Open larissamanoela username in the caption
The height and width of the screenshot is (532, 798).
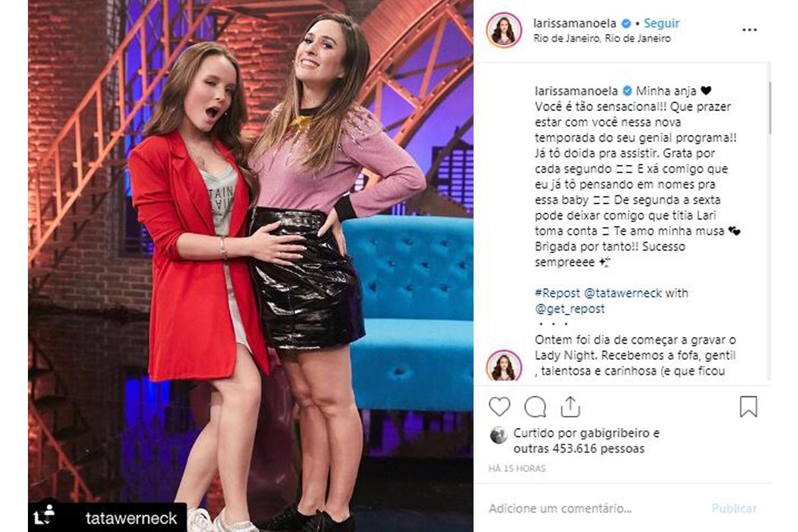[577, 91]
